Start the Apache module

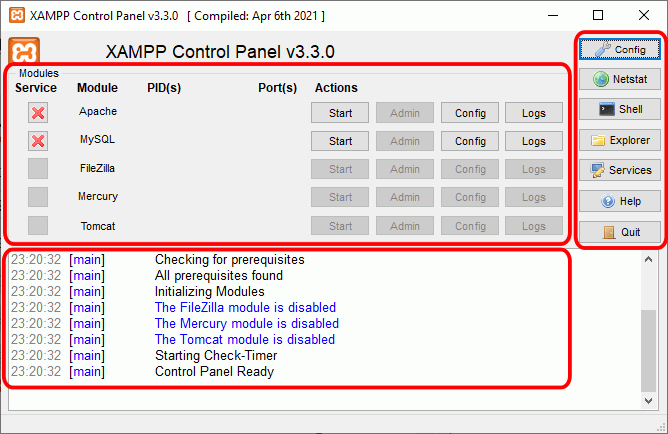click(340, 113)
